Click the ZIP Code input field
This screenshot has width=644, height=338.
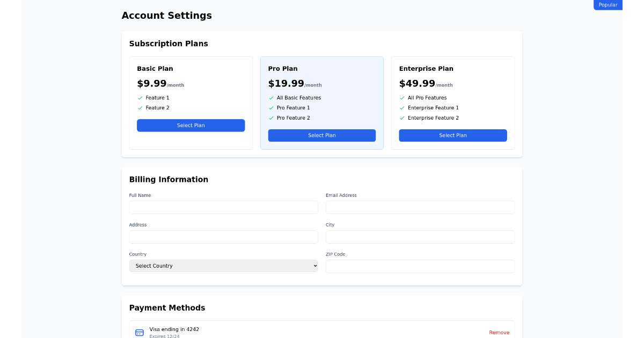coord(420,266)
